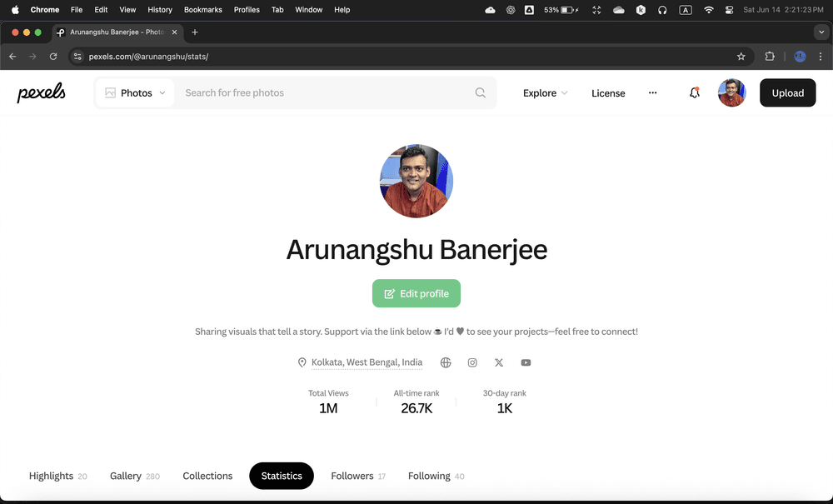Open the notifications bell
The image size is (833, 504).
(694, 93)
